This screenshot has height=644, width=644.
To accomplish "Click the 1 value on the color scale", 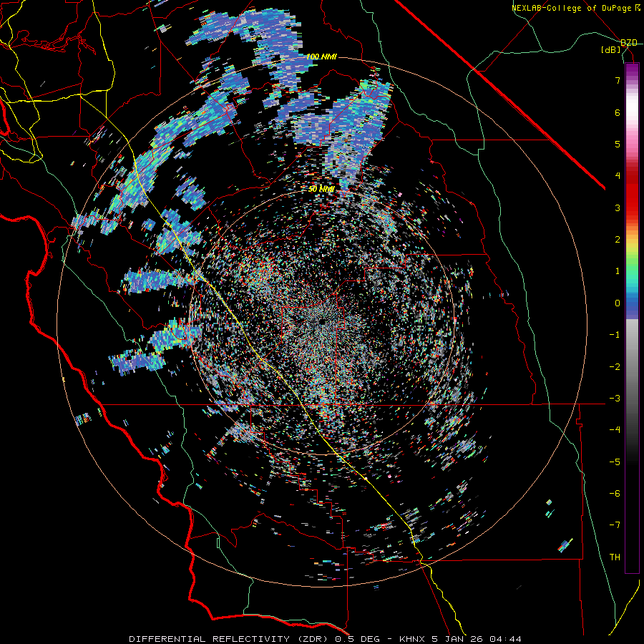I will pyautogui.click(x=618, y=271).
